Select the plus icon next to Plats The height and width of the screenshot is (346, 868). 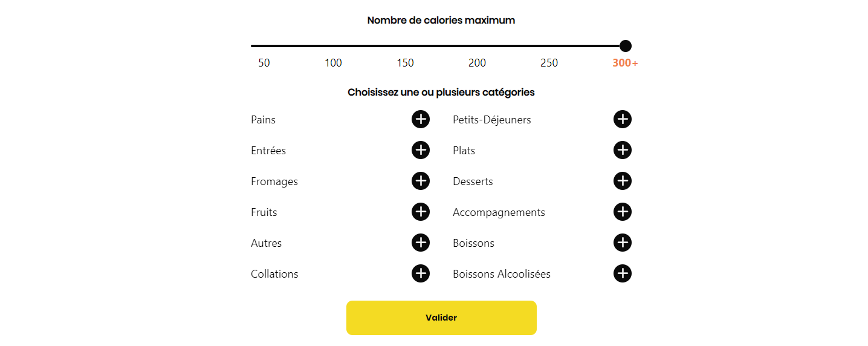623,150
